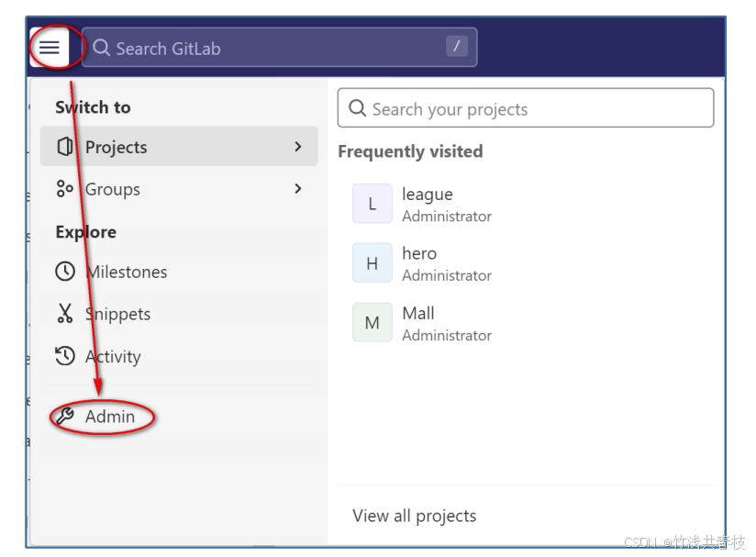Screen dimensions: 756x557
Task: Click the Milestones clock icon
Action: click(x=65, y=272)
